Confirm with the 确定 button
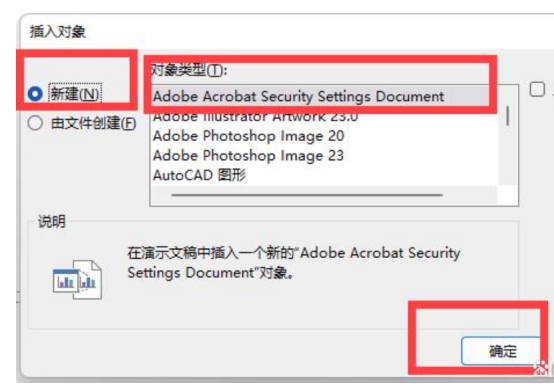Image resolution: width=554 pixels, height=384 pixels. 501,351
